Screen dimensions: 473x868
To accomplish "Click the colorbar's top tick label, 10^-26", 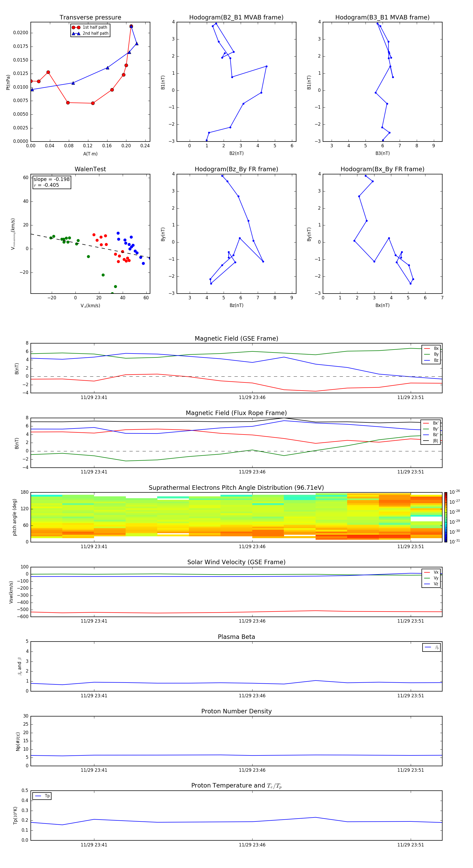I will click(x=455, y=492).
